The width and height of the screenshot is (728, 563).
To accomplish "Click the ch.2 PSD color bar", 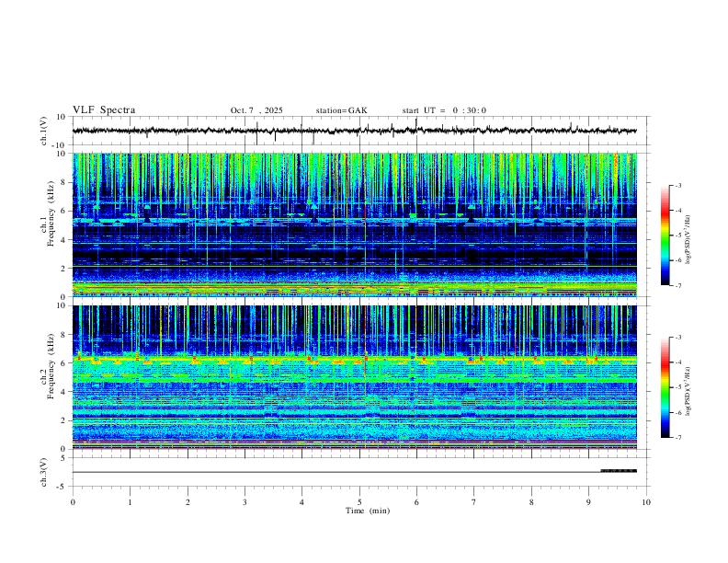I will [x=665, y=387].
